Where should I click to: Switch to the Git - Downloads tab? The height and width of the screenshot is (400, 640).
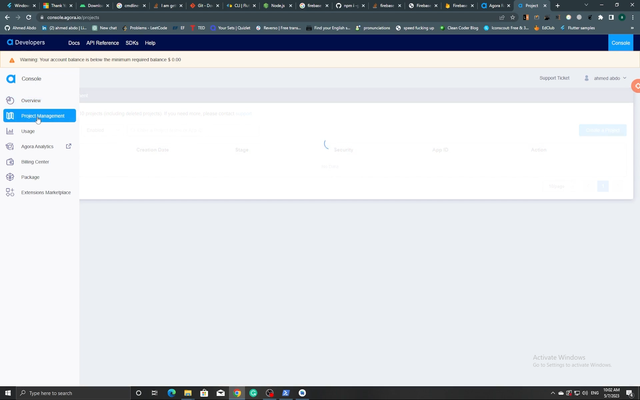point(204,6)
